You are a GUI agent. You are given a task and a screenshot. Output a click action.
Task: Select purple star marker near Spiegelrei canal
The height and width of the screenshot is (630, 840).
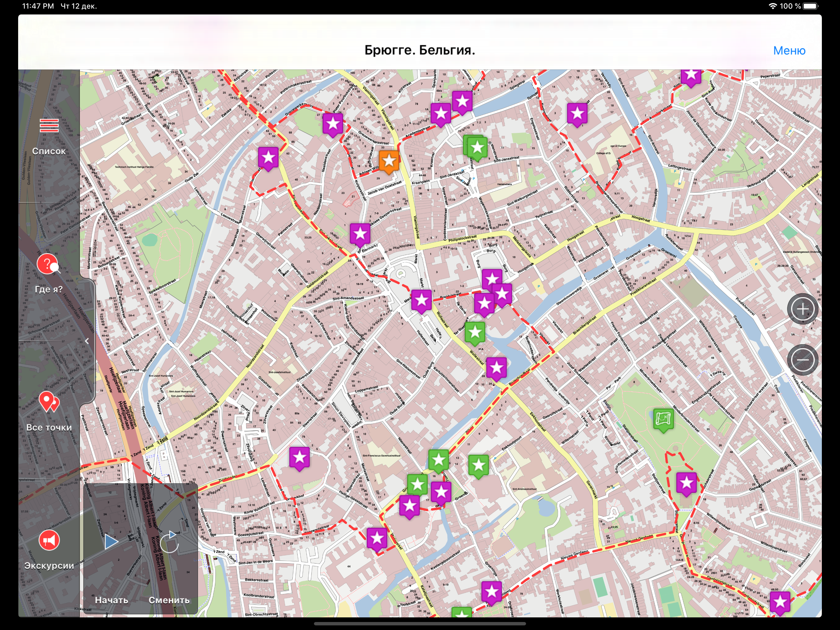click(x=462, y=103)
